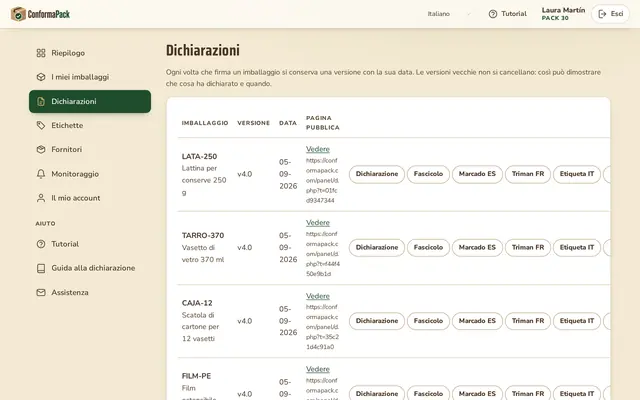Open Fascicolo for FILM-PE

(x=428, y=393)
